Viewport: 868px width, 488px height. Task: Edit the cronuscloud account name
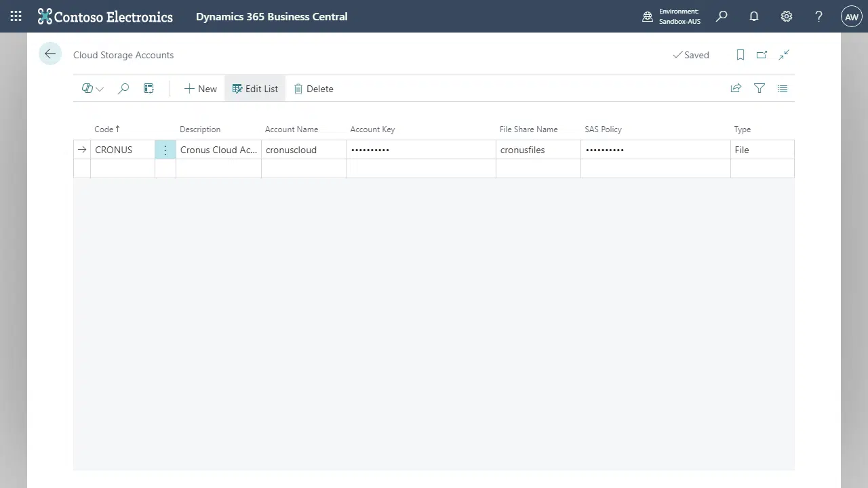click(x=304, y=150)
